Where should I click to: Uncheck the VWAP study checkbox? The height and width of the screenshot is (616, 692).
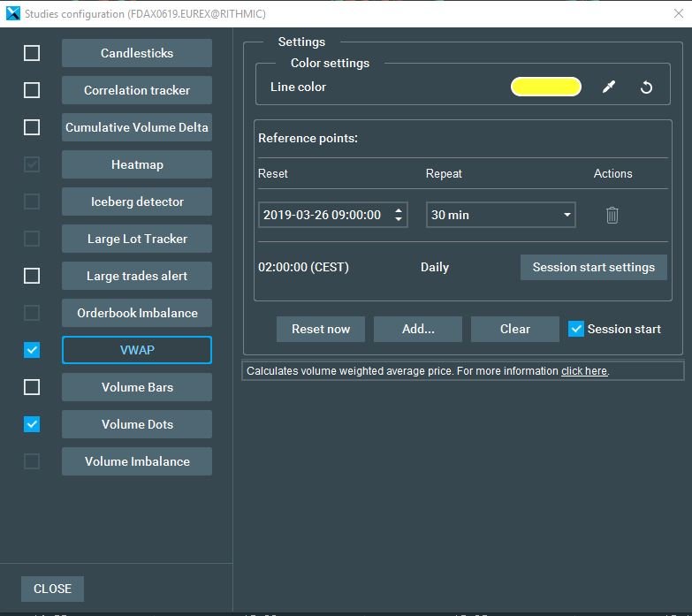point(32,350)
